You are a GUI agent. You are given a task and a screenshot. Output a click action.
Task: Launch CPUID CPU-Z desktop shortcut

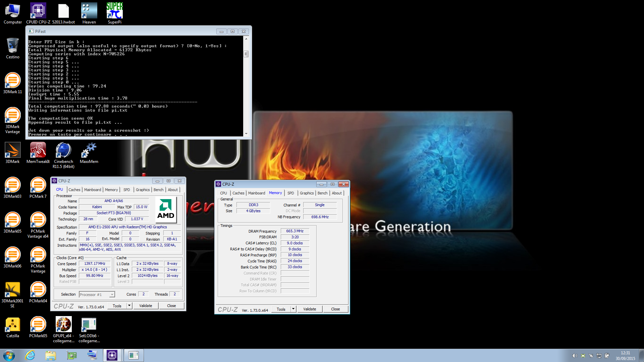tap(38, 13)
